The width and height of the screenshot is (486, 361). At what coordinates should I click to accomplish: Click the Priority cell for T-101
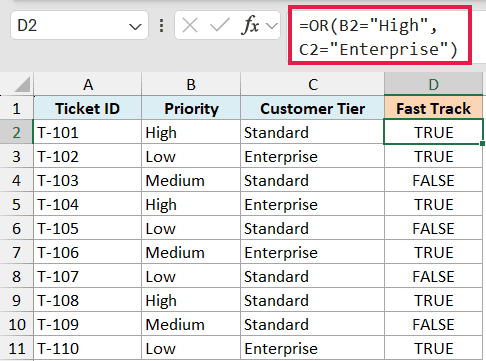click(x=191, y=132)
